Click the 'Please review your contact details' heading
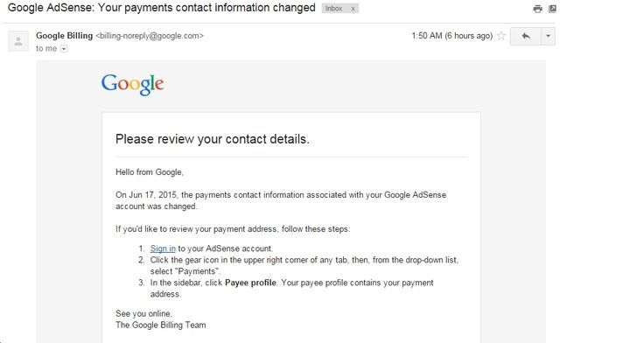 (x=213, y=139)
